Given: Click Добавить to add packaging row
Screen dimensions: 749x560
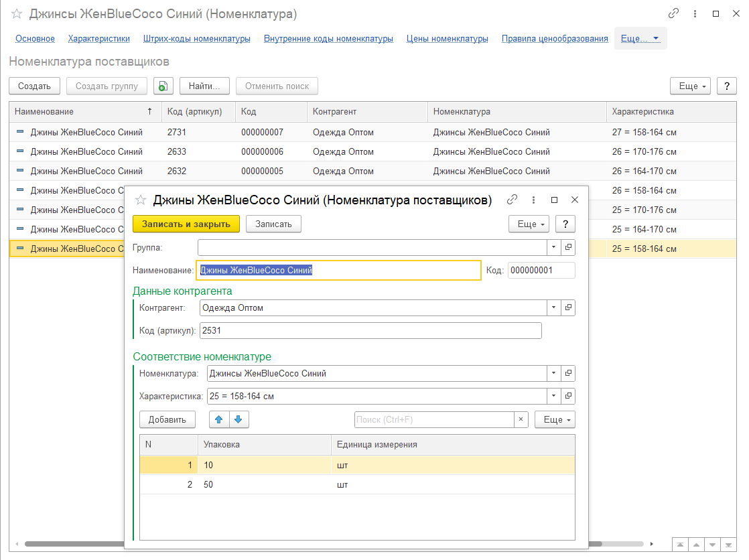Looking at the screenshot, I should [167, 419].
